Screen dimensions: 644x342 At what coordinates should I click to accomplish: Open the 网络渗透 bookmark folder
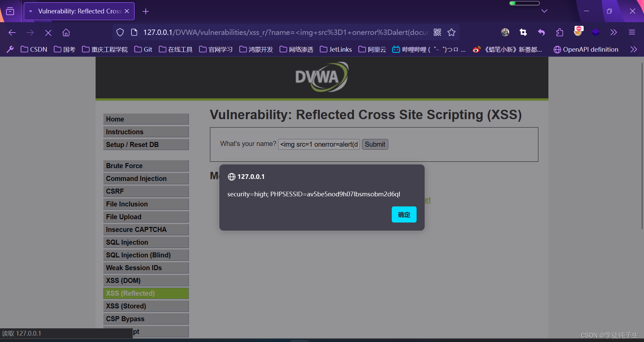(x=297, y=49)
